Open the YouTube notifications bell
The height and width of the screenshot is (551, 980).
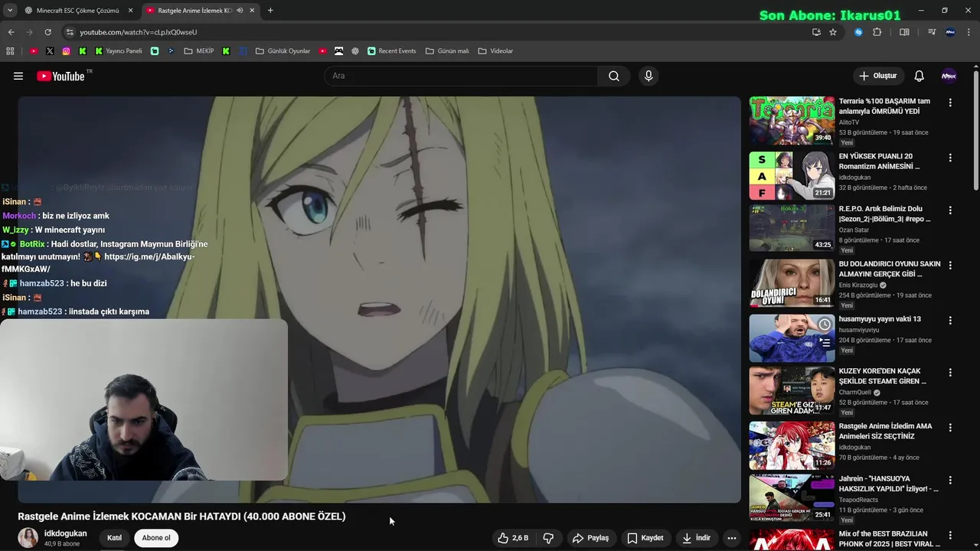coord(920,76)
